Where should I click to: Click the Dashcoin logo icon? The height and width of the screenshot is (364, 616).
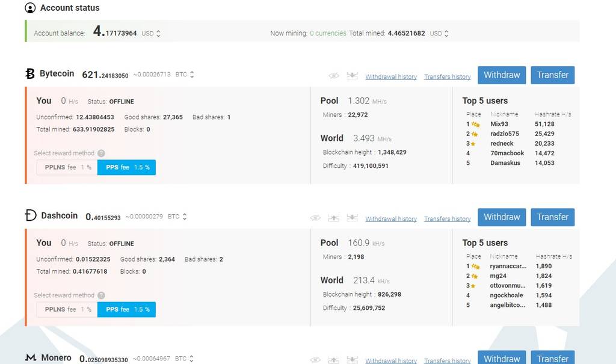pyautogui.click(x=31, y=215)
